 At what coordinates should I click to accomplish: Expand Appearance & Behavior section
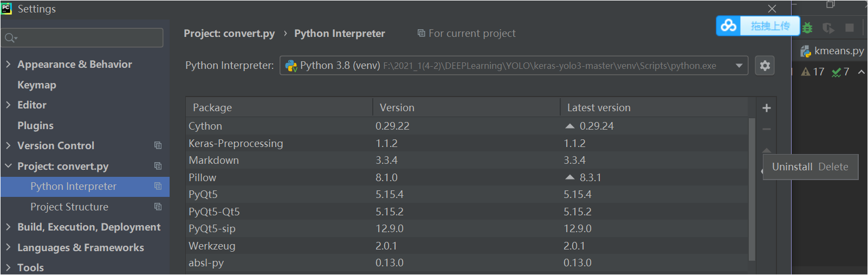pos(8,64)
